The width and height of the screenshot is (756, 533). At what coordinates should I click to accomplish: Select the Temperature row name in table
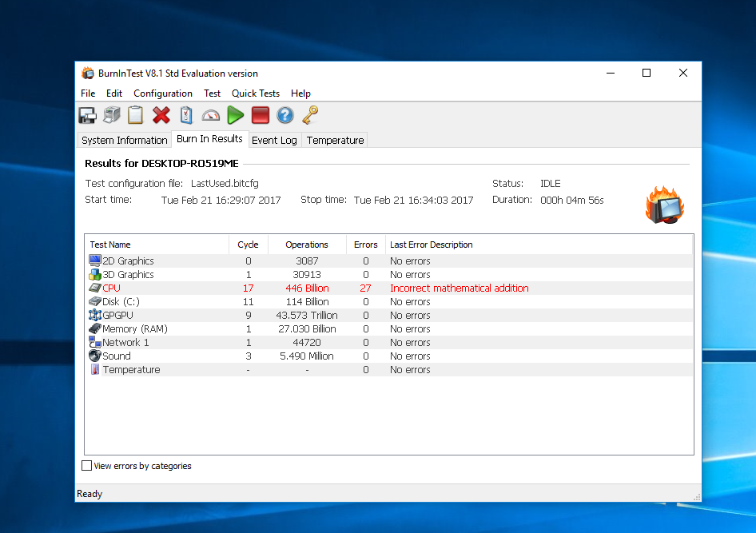tap(131, 370)
